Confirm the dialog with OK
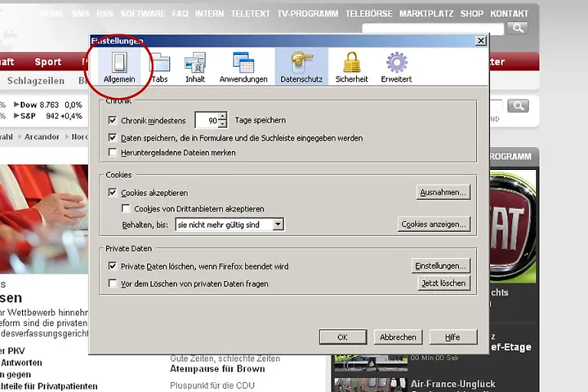Viewport: 588px width, 392px height. pos(342,337)
